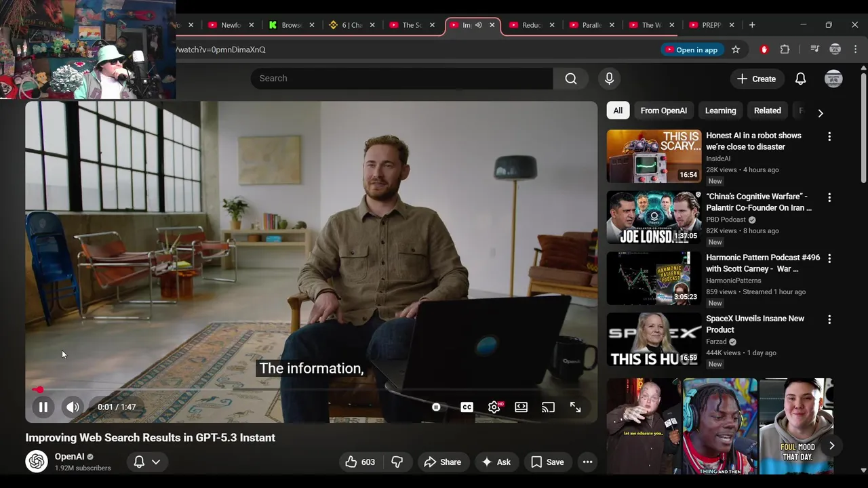The image size is (868, 488).
Task: Cast the video with the cast icon
Action: (x=548, y=407)
